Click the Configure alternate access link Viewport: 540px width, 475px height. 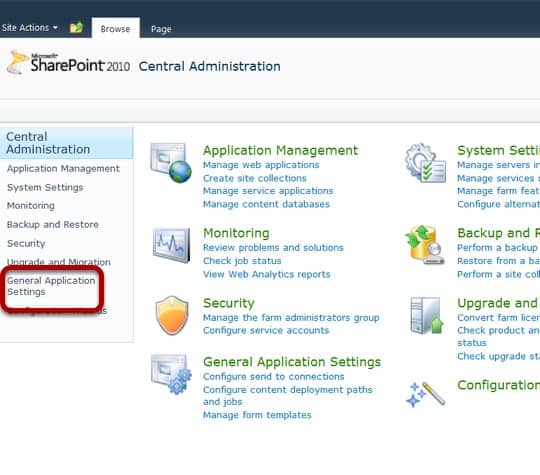[498, 204]
